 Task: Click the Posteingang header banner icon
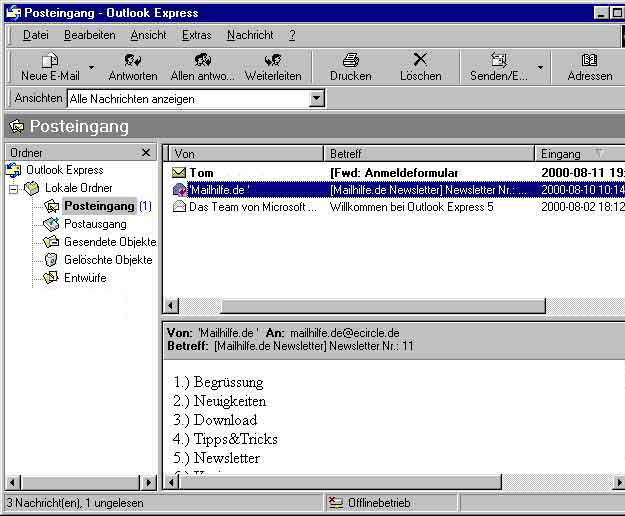(x=17, y=127)
